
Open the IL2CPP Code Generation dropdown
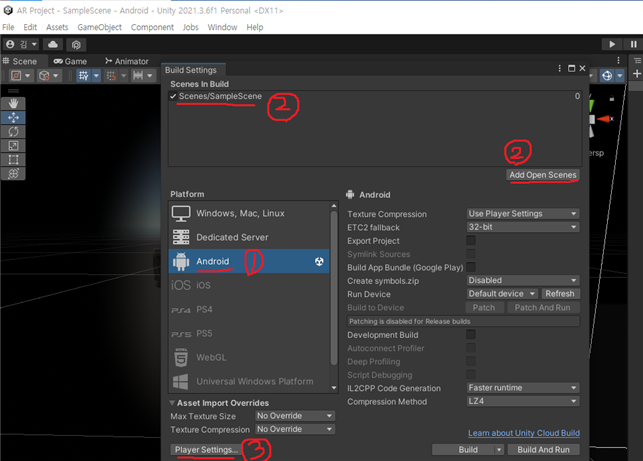coord(523,388)
